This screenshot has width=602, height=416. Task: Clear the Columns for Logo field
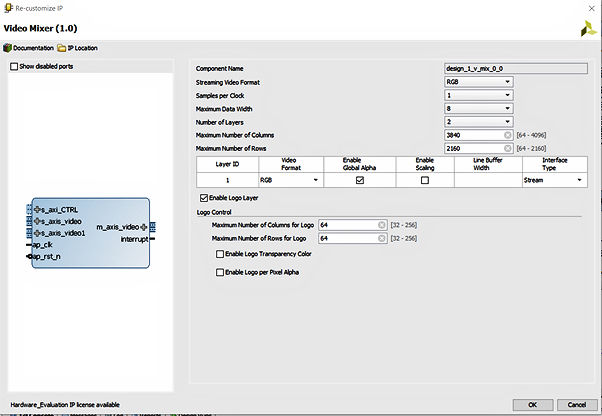coord(382,225)
